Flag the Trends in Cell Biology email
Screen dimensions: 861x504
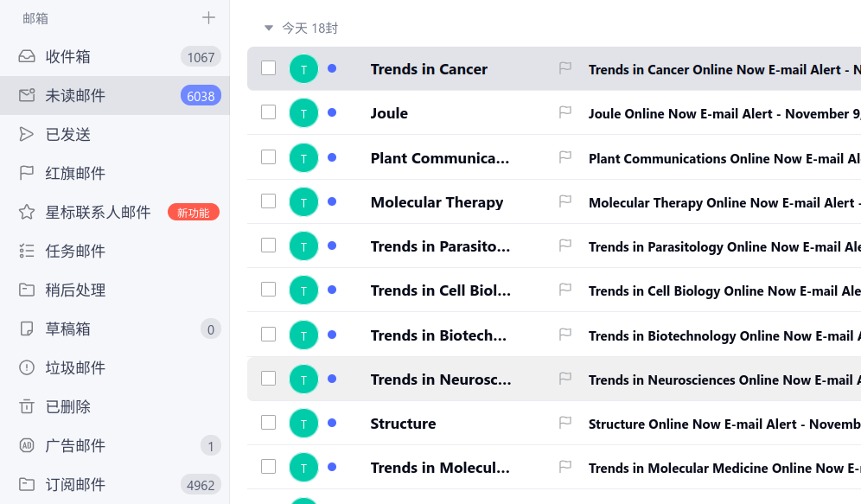565,290
